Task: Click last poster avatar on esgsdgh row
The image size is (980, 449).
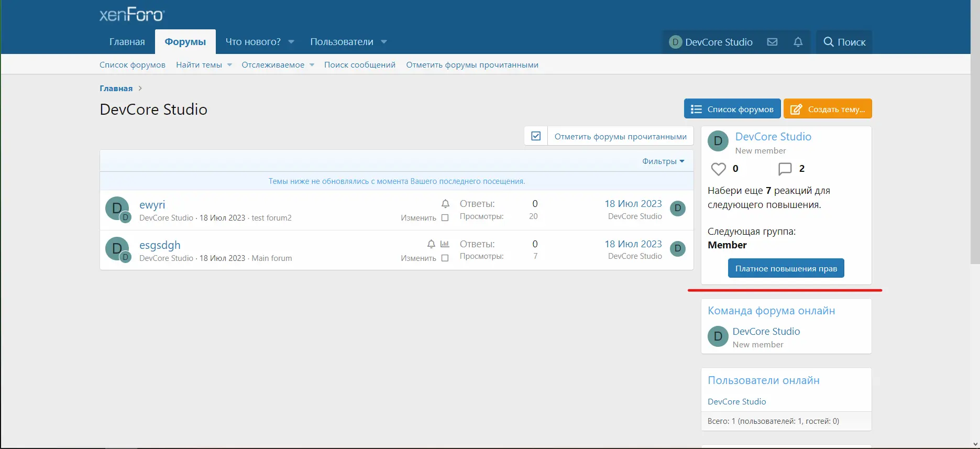Action: 678,248
